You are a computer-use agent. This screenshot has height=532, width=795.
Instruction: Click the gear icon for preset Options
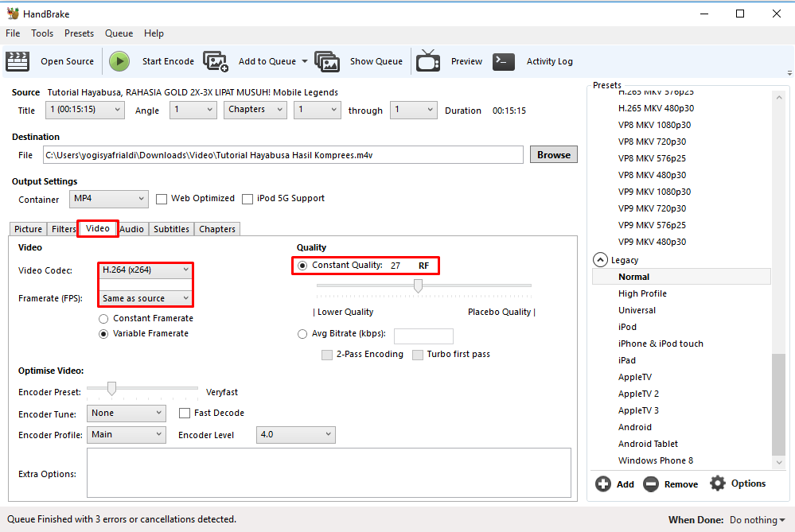[718, 483]
